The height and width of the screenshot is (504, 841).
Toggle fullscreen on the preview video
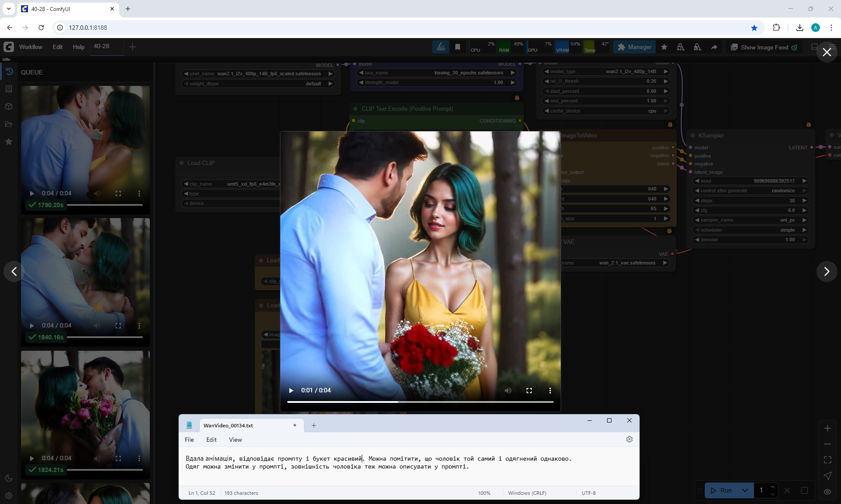coord(529,390)
